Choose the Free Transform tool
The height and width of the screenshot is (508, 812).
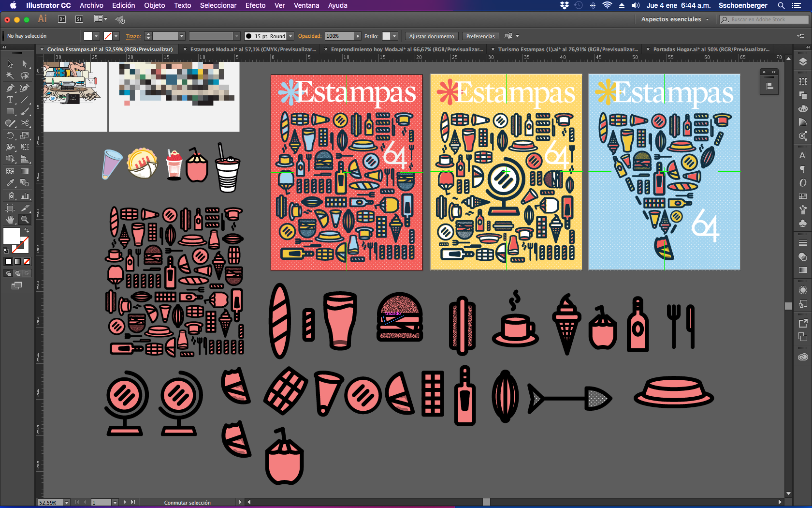25,148
